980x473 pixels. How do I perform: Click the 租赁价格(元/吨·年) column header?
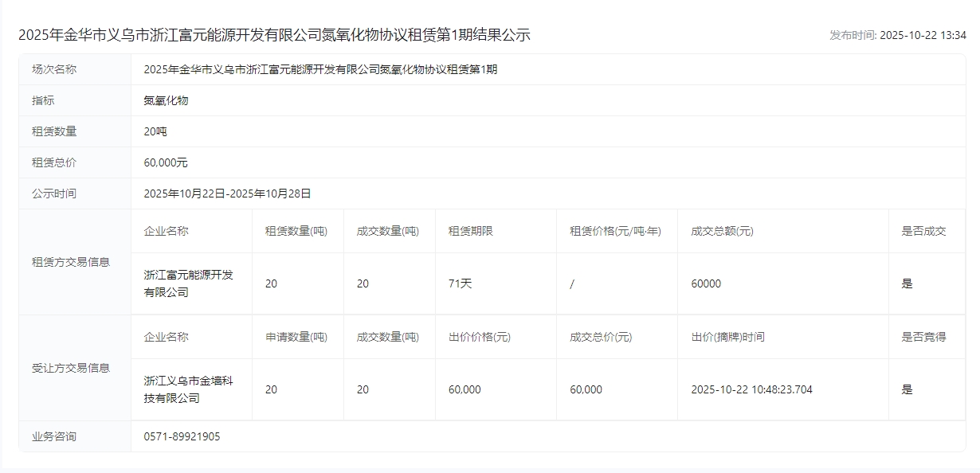pos(615,231)
